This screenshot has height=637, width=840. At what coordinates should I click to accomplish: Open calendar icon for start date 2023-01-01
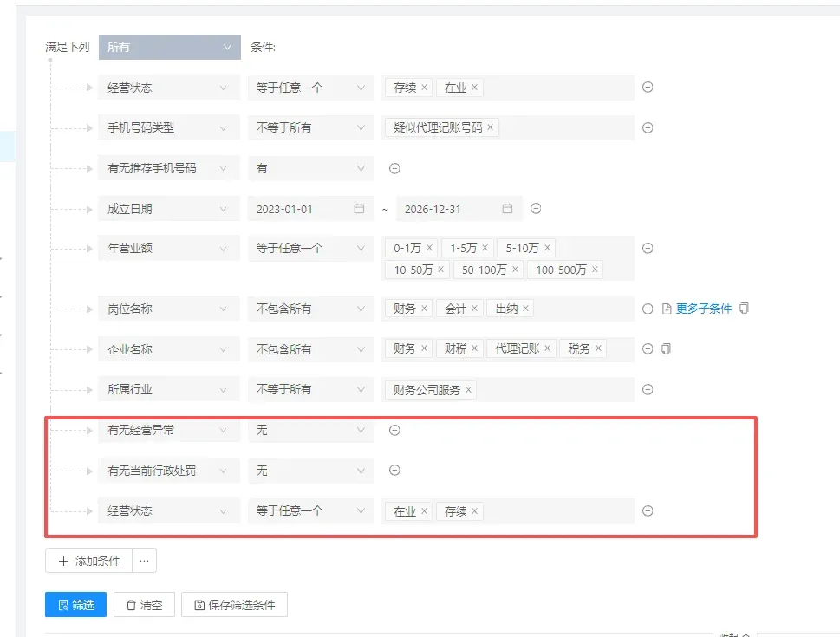click(359, 208)
